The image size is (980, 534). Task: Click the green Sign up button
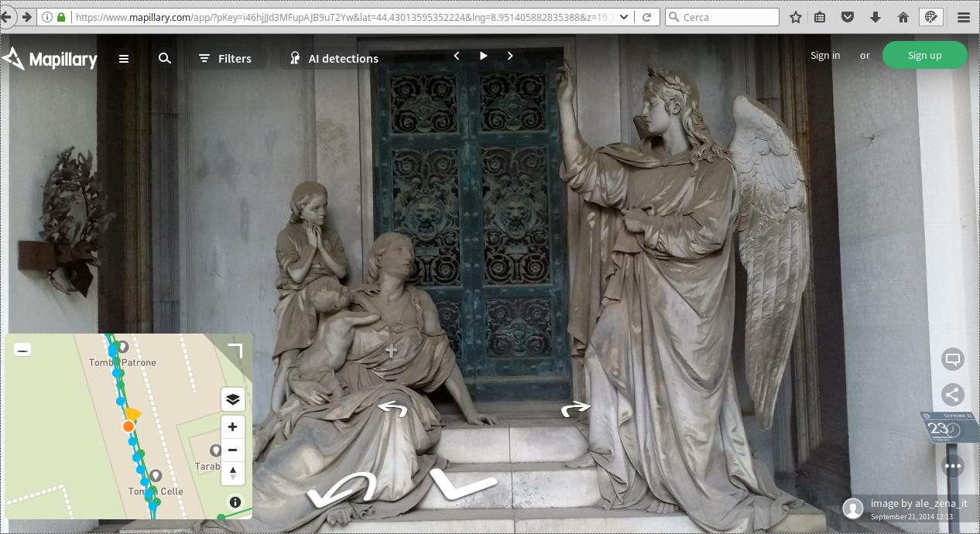tap(924, 55)
